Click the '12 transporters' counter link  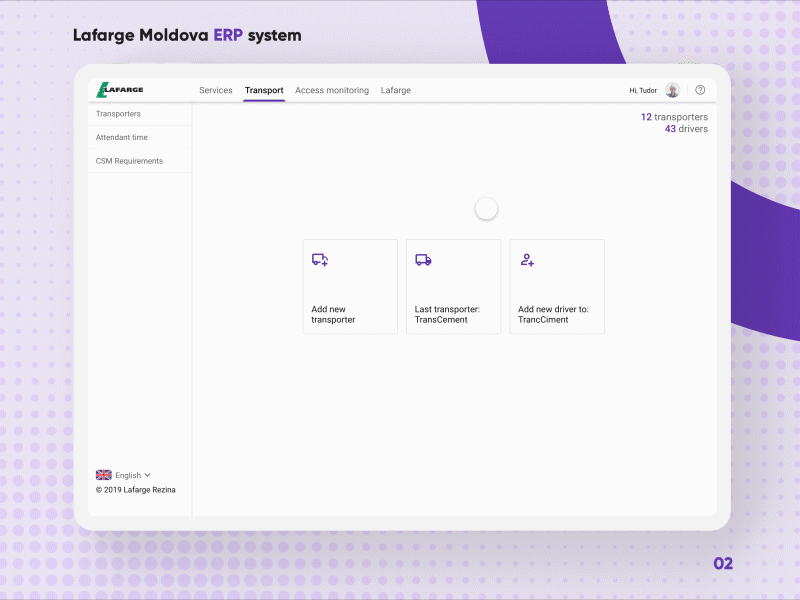pyautogui.click(x=674, y=117)
